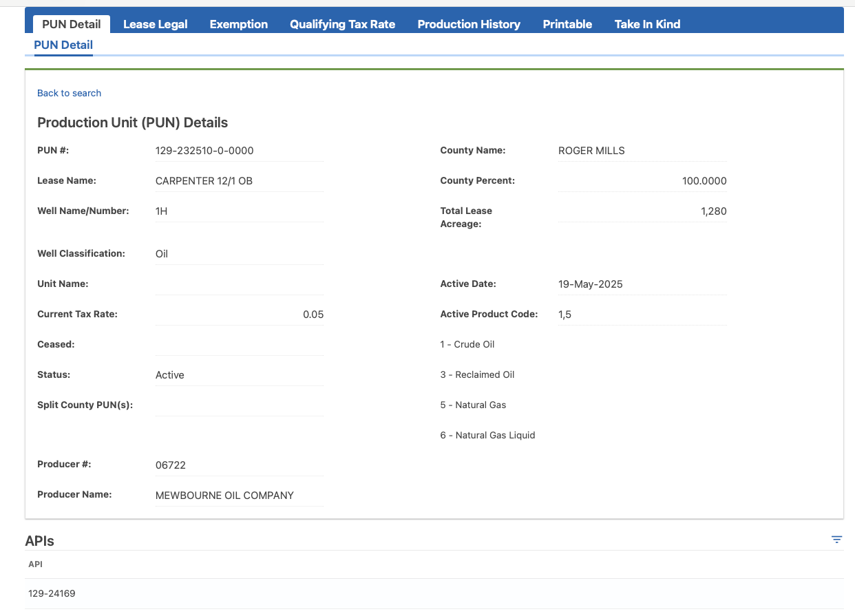
Task: Select the Active Date field 19-May-2025
Action: 642,284
